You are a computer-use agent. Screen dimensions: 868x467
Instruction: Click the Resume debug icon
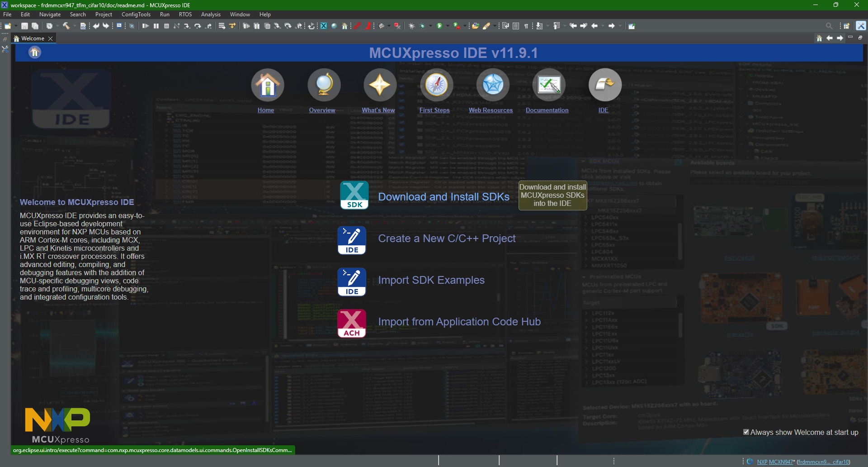tap(146, 26)
